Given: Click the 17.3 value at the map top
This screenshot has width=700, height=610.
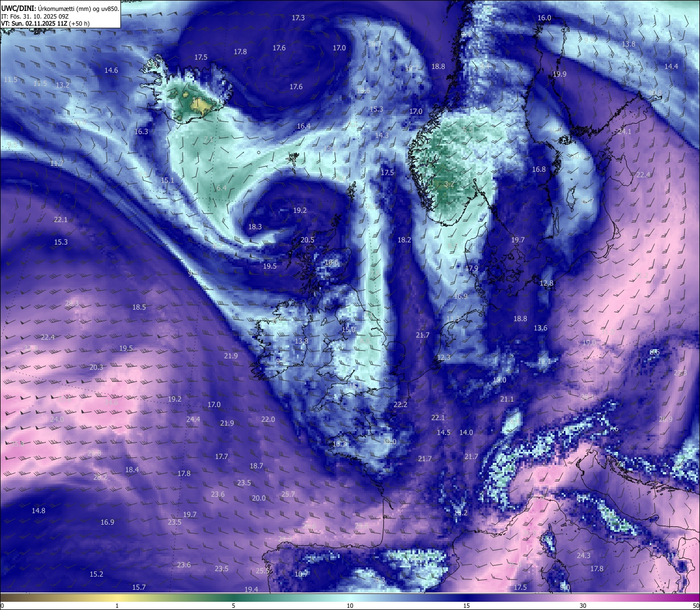Looking at the screenshot, I should 298,18.
